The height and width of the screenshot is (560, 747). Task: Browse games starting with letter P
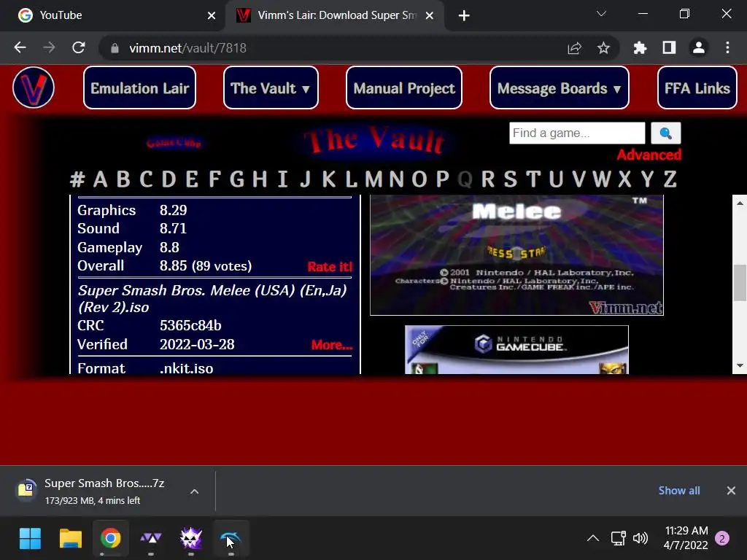point(442,179)
